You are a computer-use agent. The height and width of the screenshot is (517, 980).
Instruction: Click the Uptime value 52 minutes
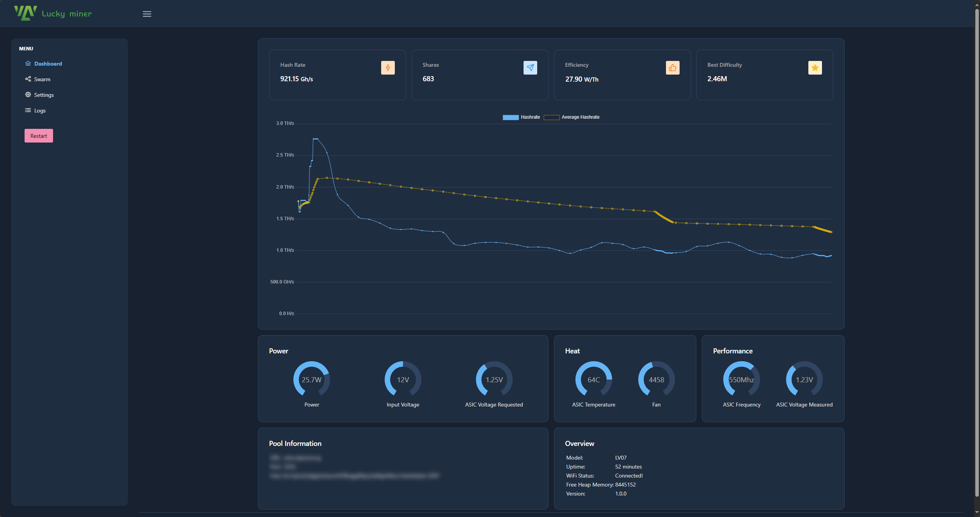[x=628, y=467]
